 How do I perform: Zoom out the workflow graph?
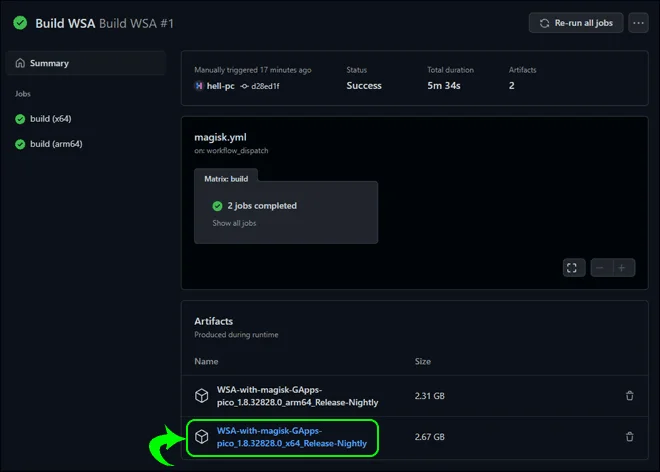pyautogui.click(x=601, y=268)
